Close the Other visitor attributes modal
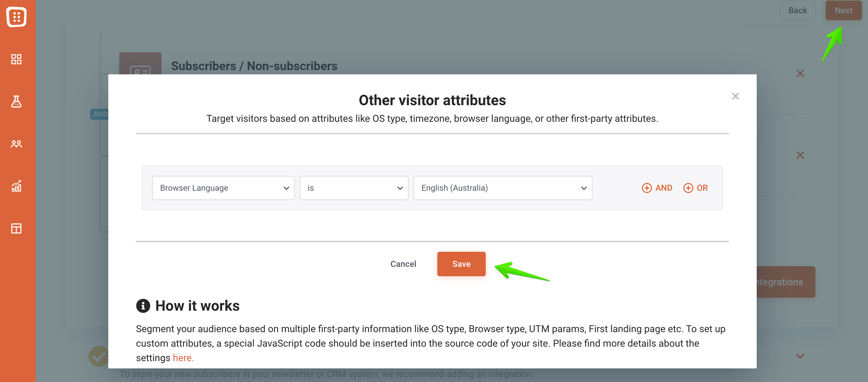This screenshot has width=868, height=382. pos(735,96)
